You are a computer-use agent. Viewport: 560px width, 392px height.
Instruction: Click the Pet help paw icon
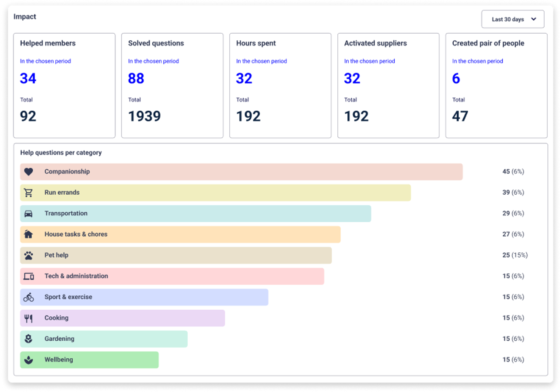pos(28,255)
